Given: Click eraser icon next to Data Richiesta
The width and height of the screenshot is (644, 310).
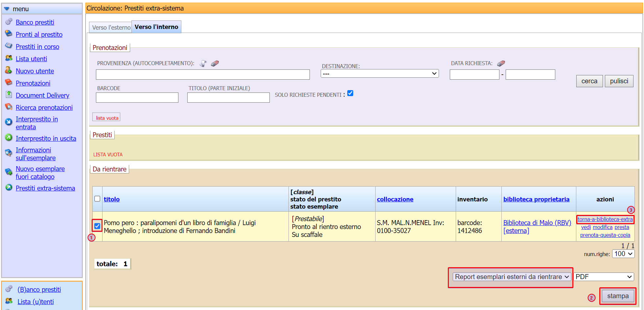Looking at the screenshot, I should pos(501,63).
